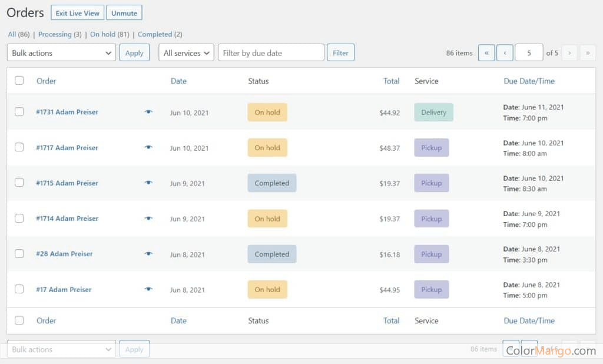603x364 pixels.
Task: Preview order #1715 using its eye icon
Action: coord(148,183)
